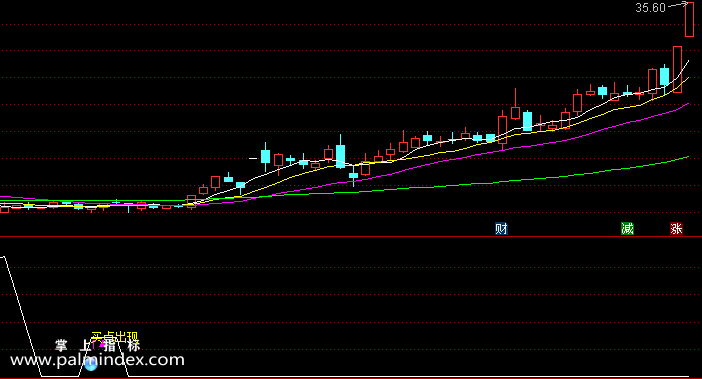Click the 掌上指标 watermark text
702x379 pixels.
(98, 345)
